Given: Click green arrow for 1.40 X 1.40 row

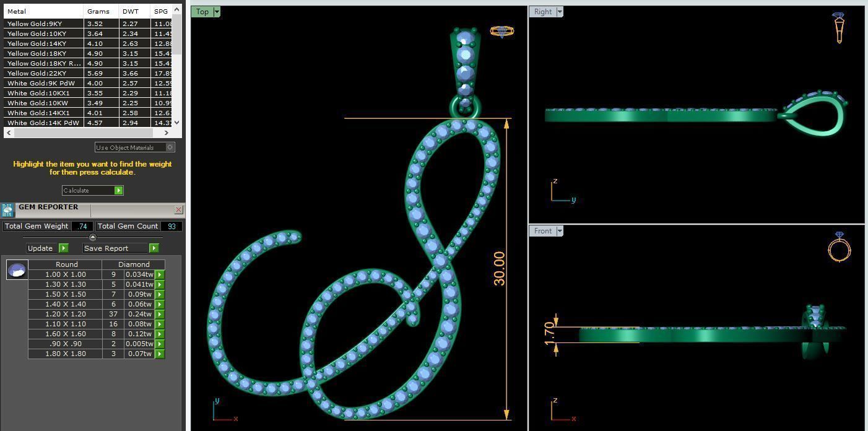Looking at the screenshot, I should pos(160,304).
